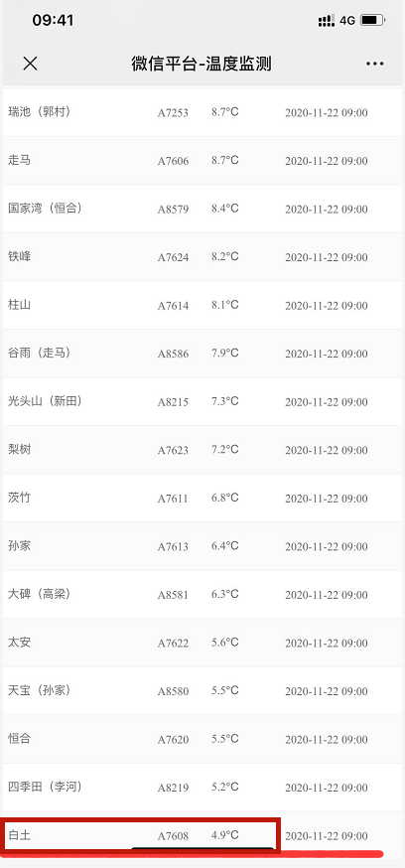The height and width of the screenshot is (868, 405).
Task: Select 光头山（新田）station
Action: tap(202, 401)
